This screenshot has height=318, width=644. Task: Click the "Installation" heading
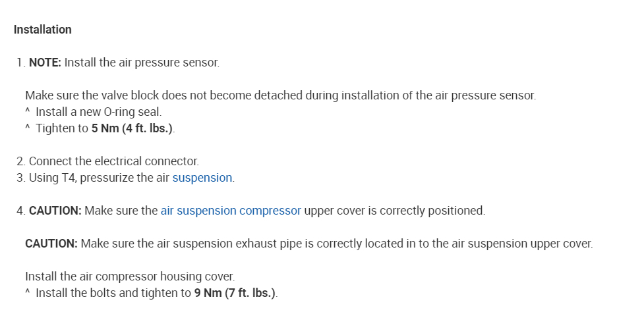point(43,30)
